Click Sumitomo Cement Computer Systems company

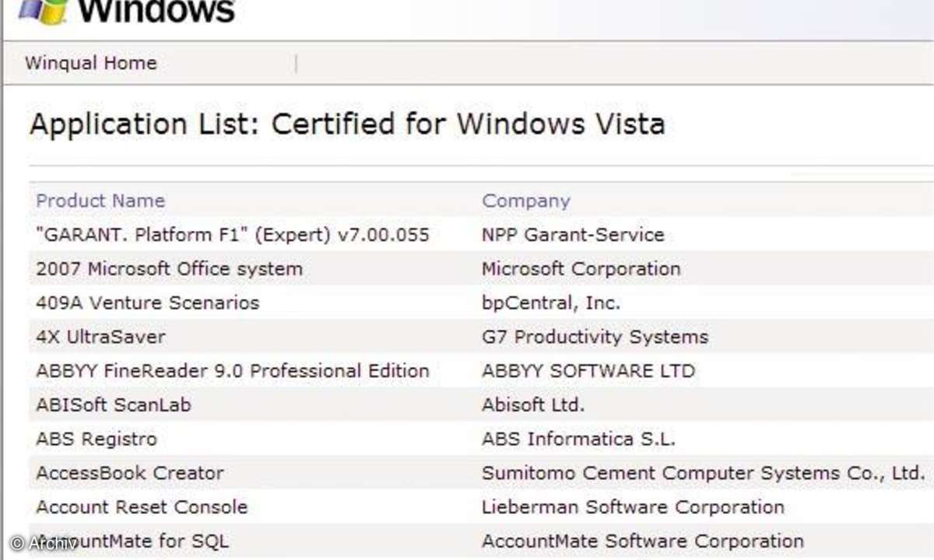click(703, 473)
